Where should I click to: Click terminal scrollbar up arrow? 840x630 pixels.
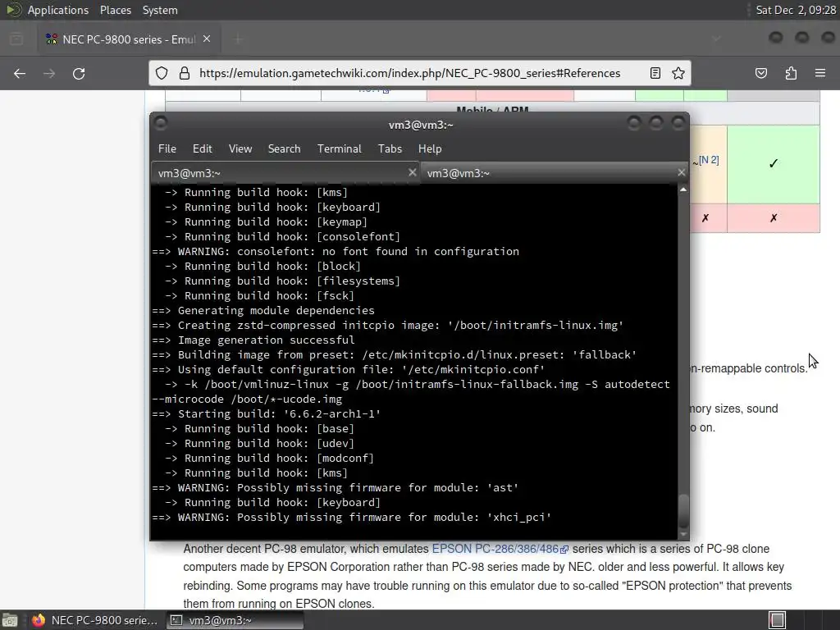pos(683,189)
